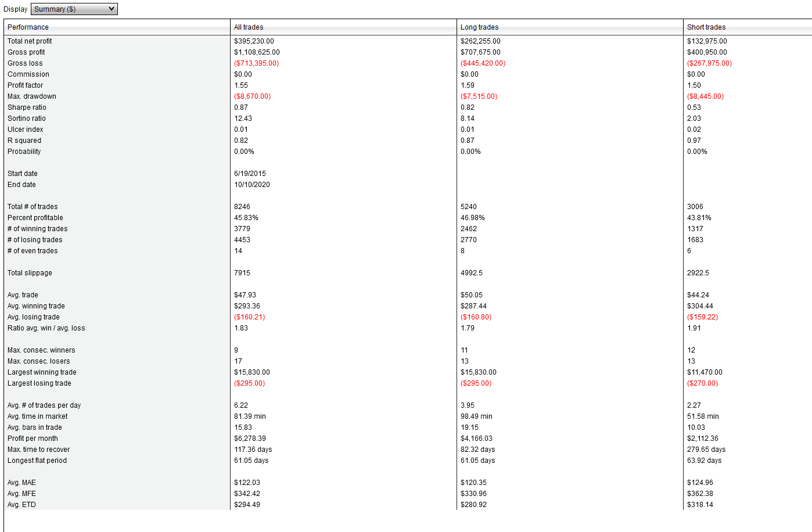Select Start date value 6/19/2015
The height and width of the screenshot is (532, 812).
(x=250, y=174)
